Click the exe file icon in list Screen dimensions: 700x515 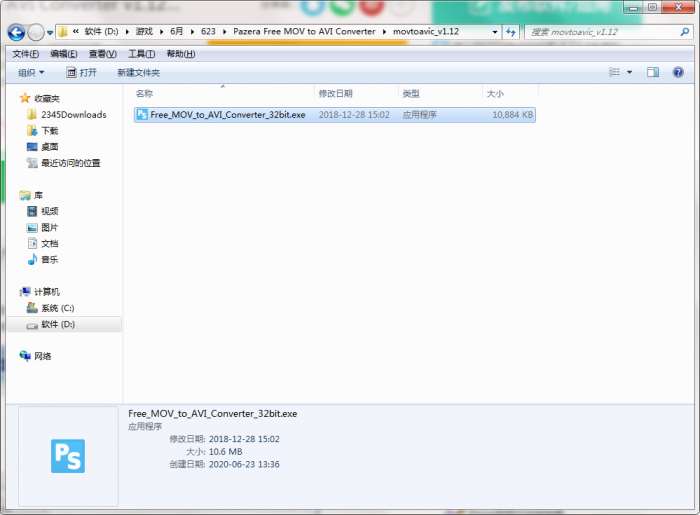[x=142, y=115]
